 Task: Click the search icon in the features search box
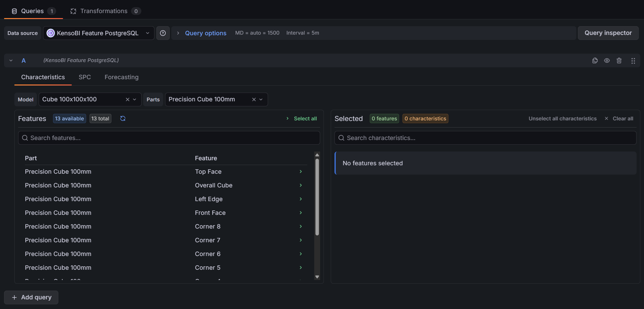pos(25,138)
